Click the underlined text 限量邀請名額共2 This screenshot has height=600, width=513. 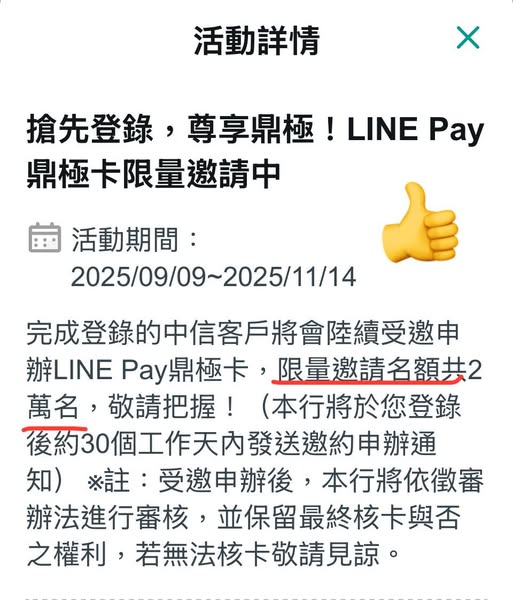(x=379, y=370)
